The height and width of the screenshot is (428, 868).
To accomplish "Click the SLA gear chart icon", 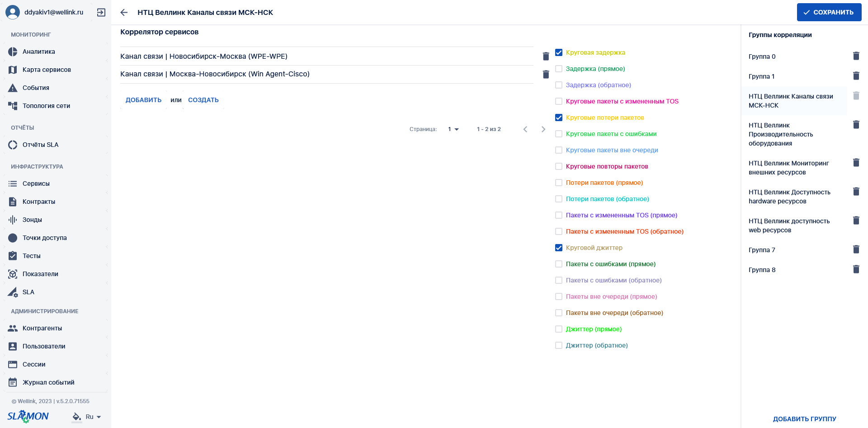I will click(13, 292).
